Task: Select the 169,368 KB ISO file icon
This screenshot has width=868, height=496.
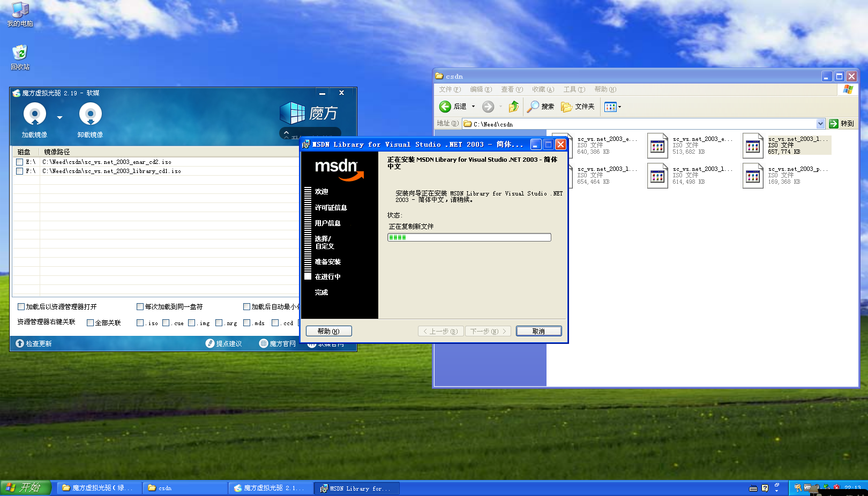Action: (753, 176)
